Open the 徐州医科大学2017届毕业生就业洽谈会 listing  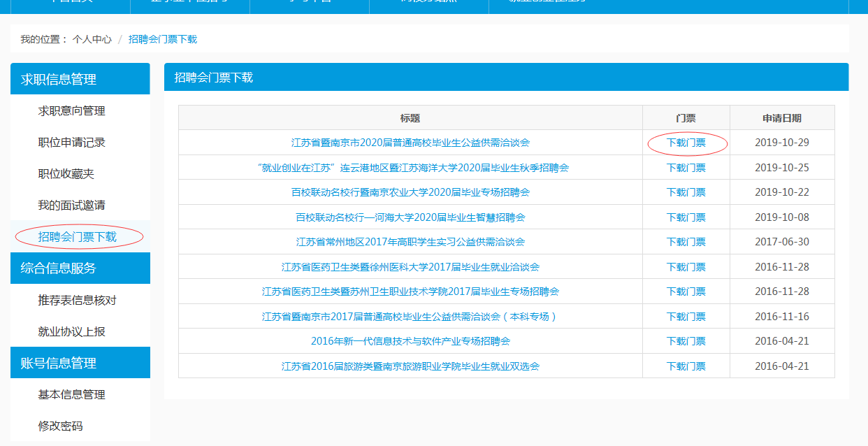click(x=408, y=266)
